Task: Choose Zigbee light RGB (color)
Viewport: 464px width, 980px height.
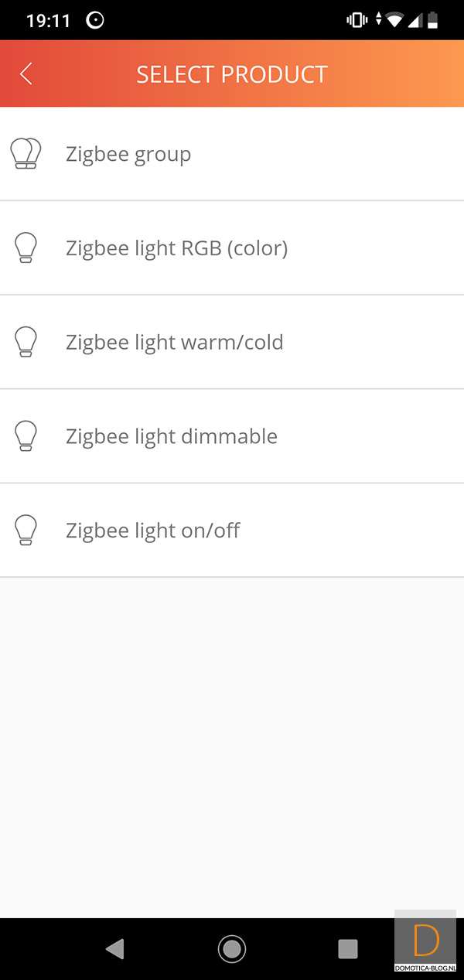Action: point(176,248)
